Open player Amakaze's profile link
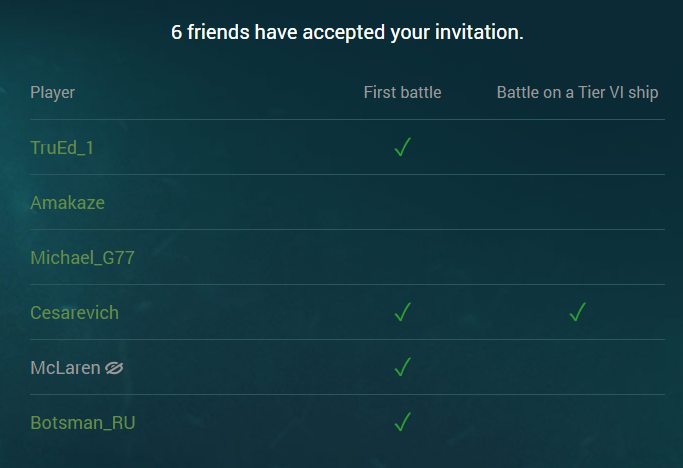The width and height of the screenshot is (683, 468). tap(68, 203)
